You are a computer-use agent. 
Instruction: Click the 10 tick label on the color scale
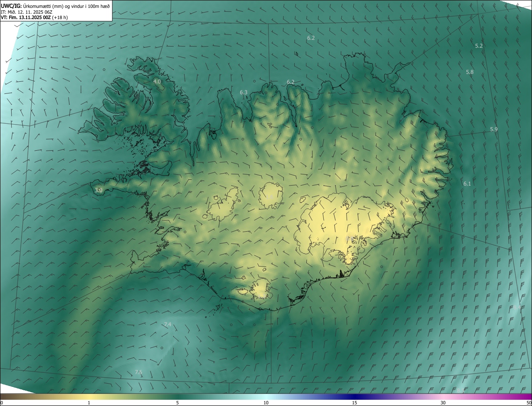click(266, 403)
